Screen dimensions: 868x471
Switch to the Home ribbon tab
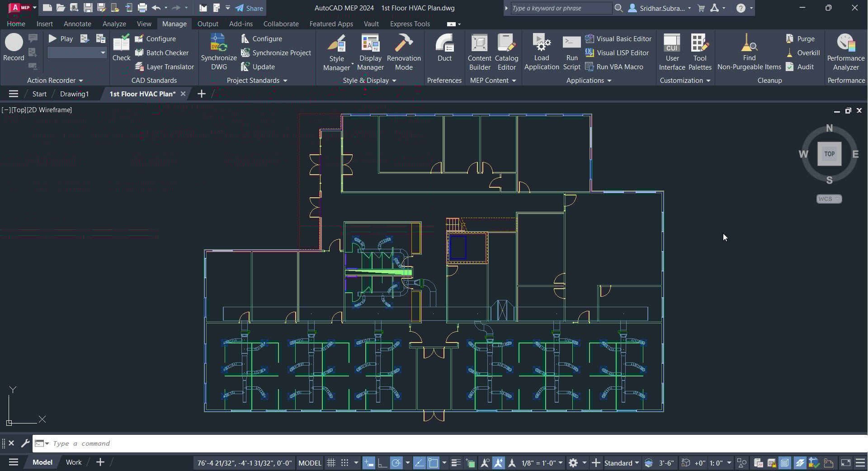click(16, 24)
